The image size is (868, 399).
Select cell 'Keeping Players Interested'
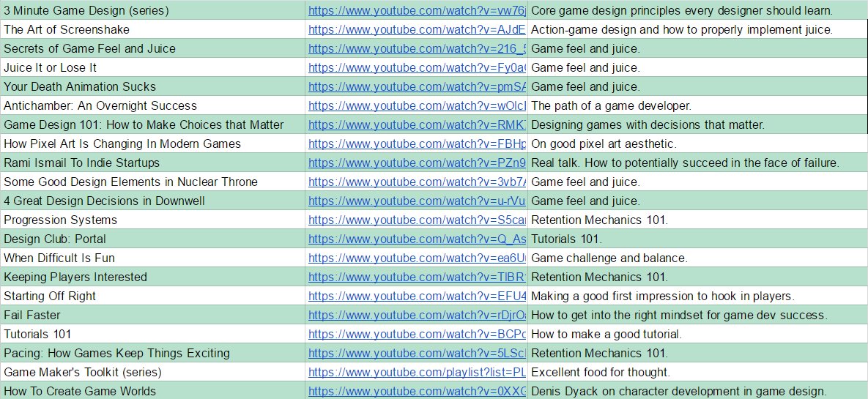coord(152,277)
